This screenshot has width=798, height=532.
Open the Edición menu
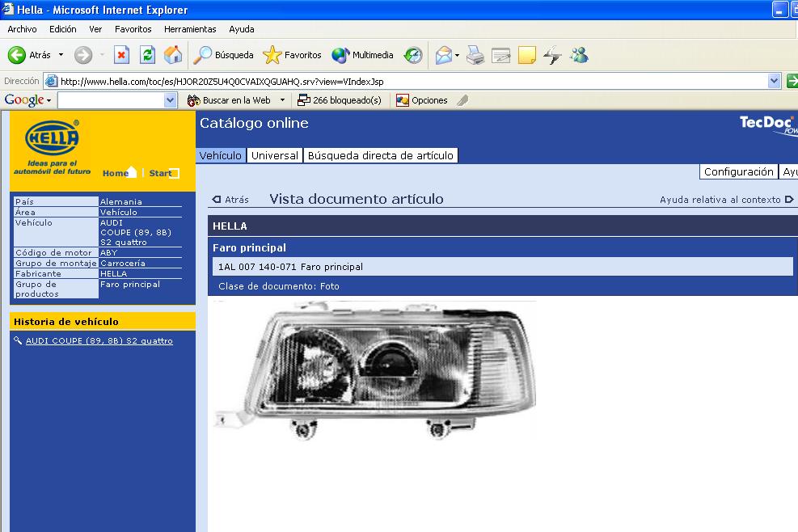[x=62, y=30]
